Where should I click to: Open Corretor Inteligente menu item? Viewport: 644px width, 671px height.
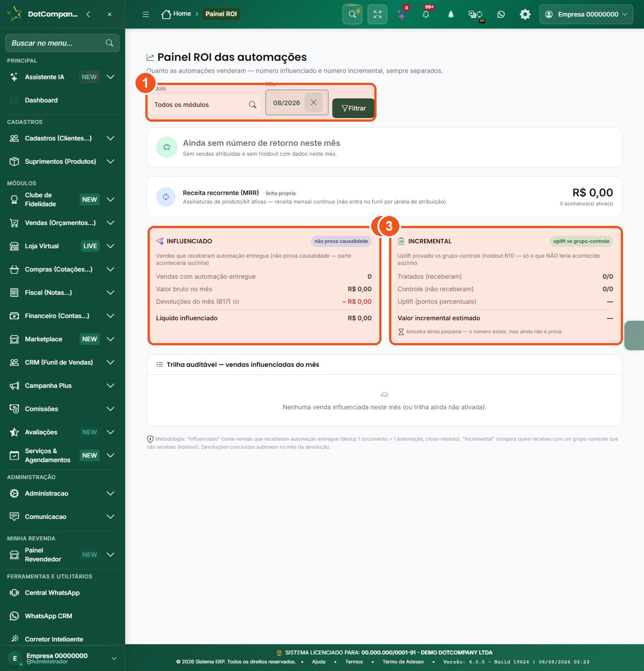pos(62,639)
